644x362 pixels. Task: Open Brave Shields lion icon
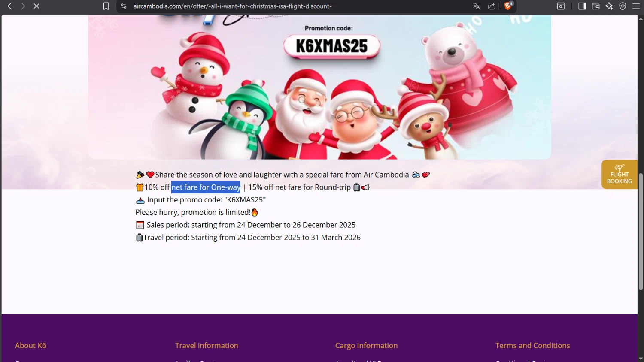pos(508,6)
